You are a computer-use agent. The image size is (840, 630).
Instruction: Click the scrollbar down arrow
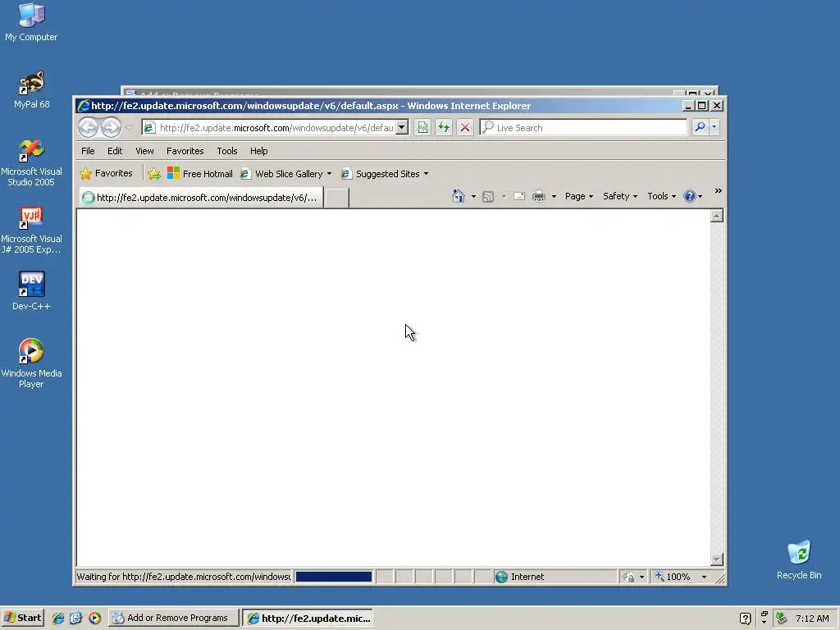click(717, 559)
